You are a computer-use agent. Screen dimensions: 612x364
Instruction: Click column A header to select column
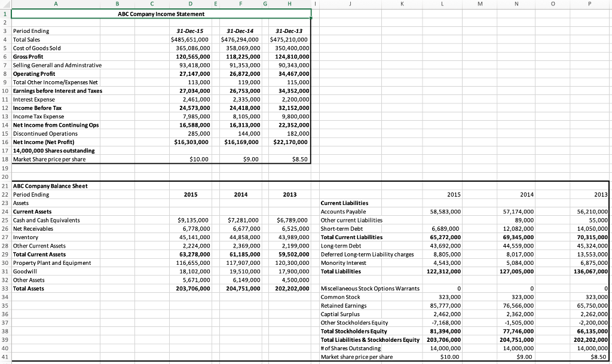pyautogui.click(x=56, y=4)
